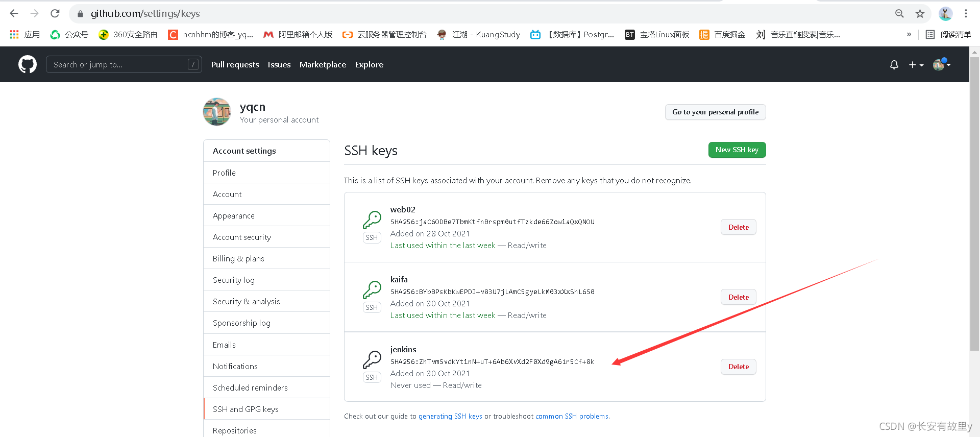Open Pull requests in top navigation
This screenshot has width=980, height=437.
(x=235, y=65)
